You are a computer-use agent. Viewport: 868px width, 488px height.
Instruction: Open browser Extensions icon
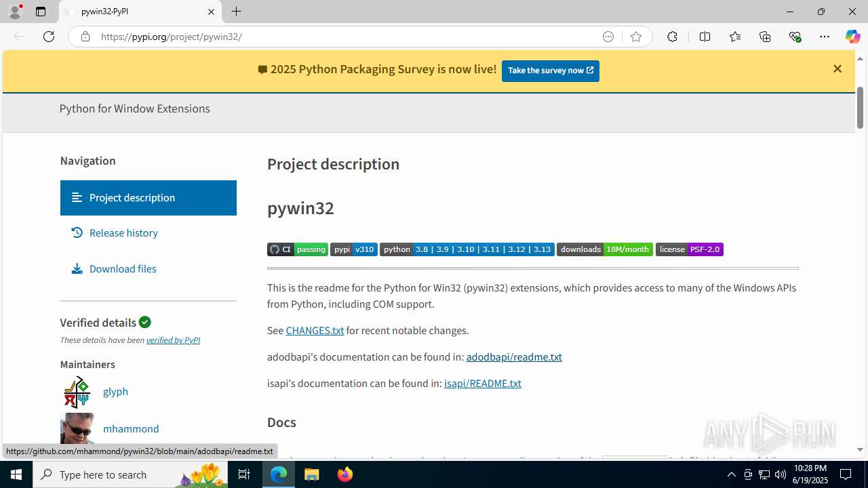(672, 37)
